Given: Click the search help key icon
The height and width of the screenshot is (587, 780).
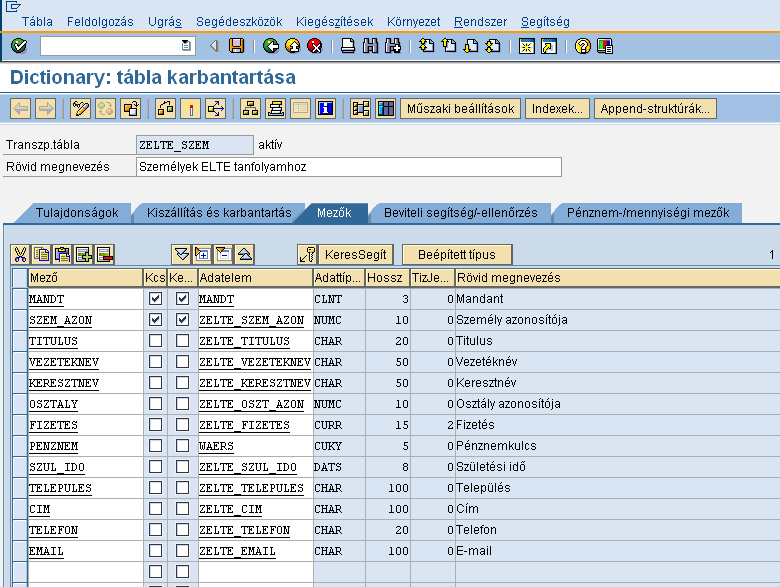Looking at the screenshot, I should click(x=307, y=255).
